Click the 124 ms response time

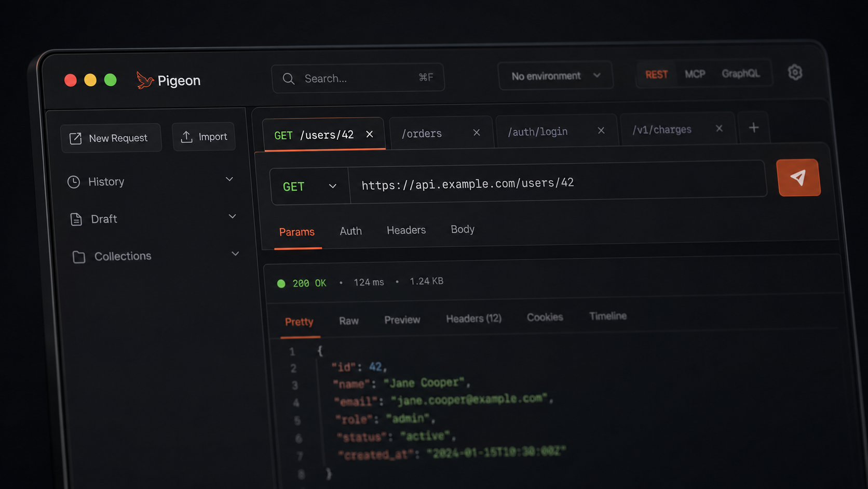369,282
